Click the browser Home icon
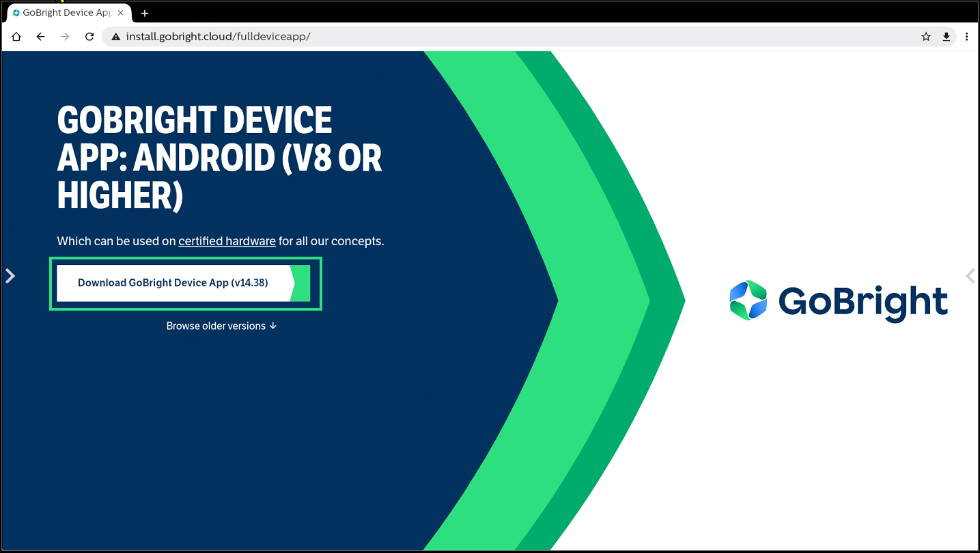Screen dimensions: 980x553 pyautogui.click(x=16, y=37)
